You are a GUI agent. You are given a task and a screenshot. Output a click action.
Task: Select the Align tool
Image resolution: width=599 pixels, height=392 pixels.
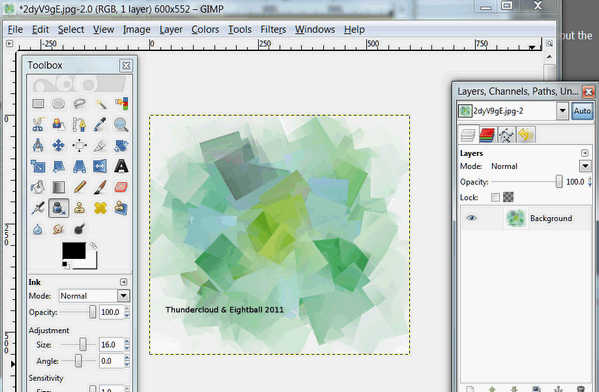coord(79,146)
